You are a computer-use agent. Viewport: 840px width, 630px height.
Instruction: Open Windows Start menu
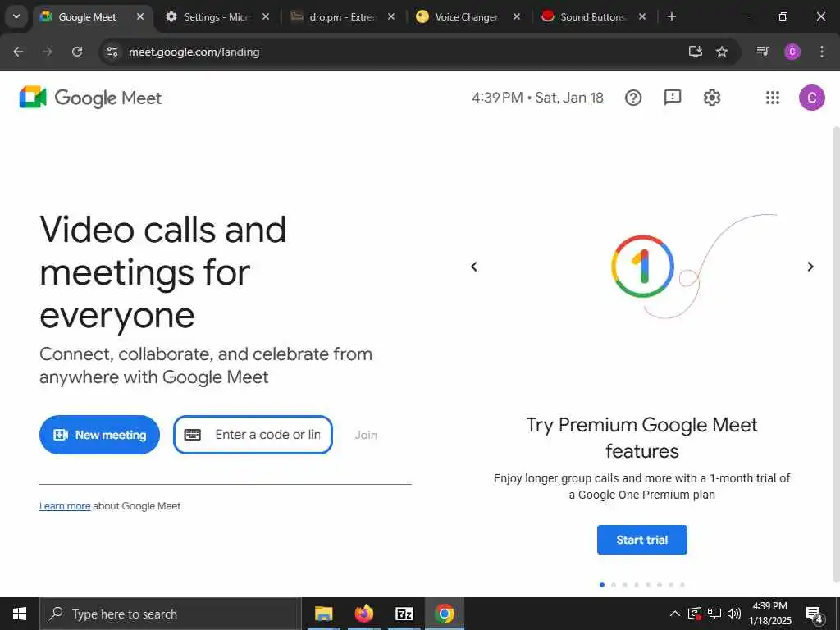coord(20,614)
